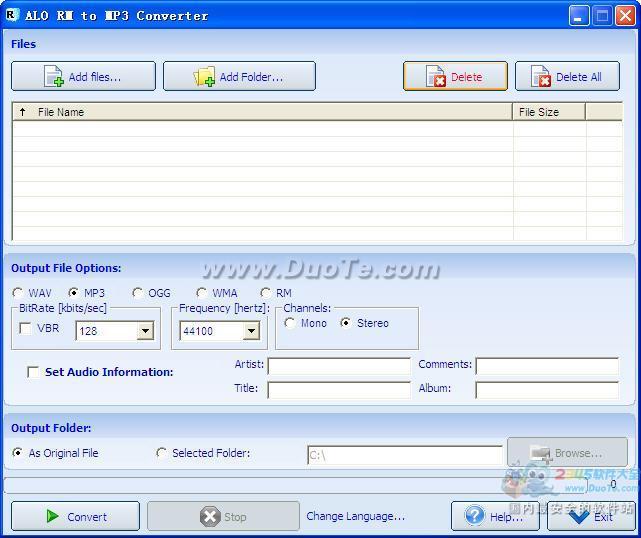
Task: Click the File Size column header
Action: tap(548, 112)
